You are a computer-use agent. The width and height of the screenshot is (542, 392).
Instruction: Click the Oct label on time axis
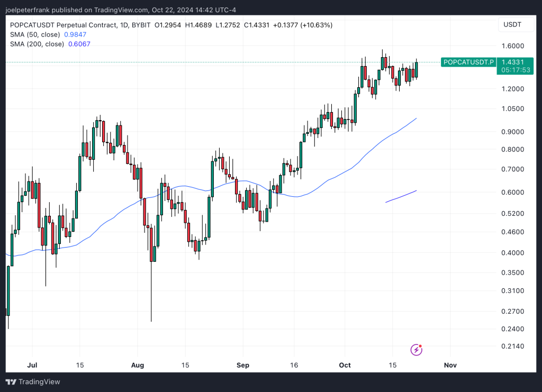[345, 365]
